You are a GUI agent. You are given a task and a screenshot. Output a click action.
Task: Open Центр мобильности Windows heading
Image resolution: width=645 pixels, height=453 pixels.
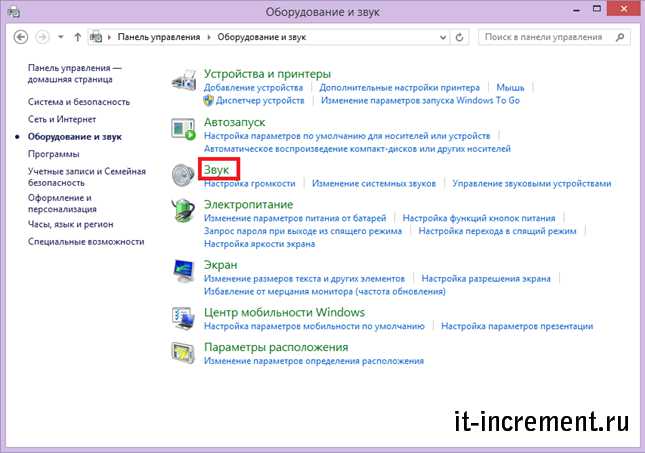(x=284, y=312)
